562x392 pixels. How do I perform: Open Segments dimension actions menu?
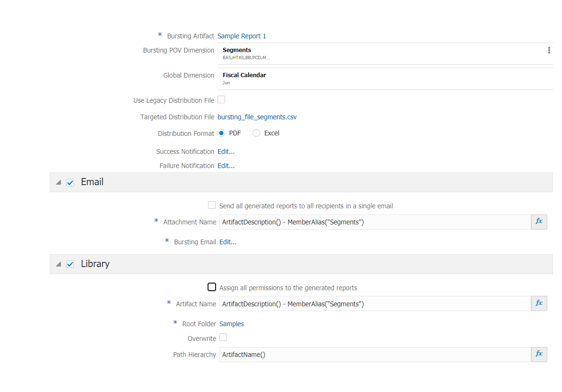[549, 50]
